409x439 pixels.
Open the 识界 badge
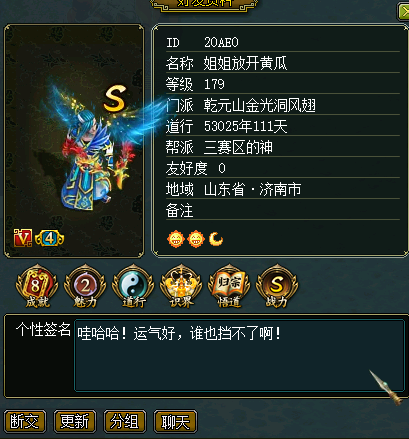[x=181, y=286]
